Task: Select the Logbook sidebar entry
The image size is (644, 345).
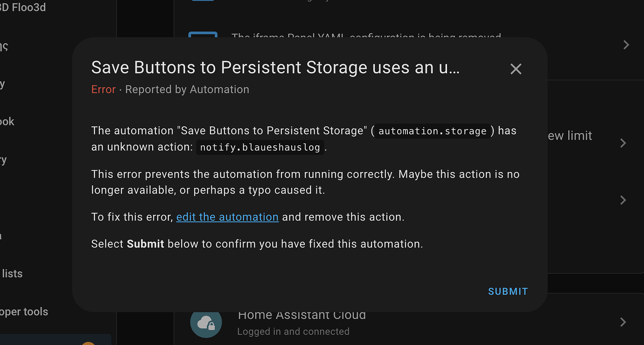Action: point(7,121)
